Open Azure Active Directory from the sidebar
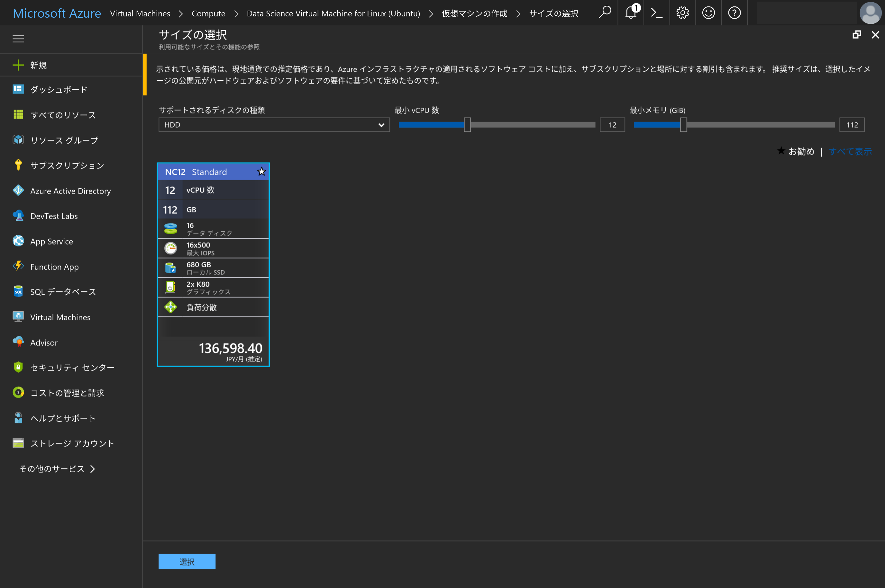 pos(70,191)
